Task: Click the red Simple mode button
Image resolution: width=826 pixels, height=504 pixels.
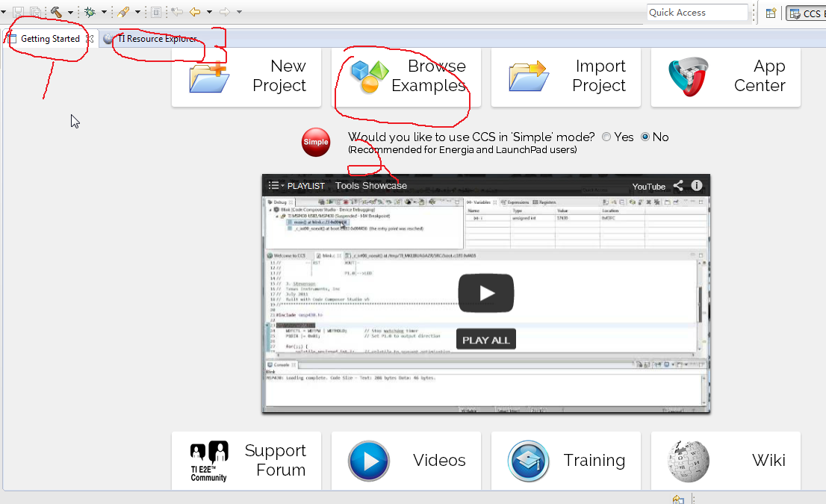Action: coord(316,142)
